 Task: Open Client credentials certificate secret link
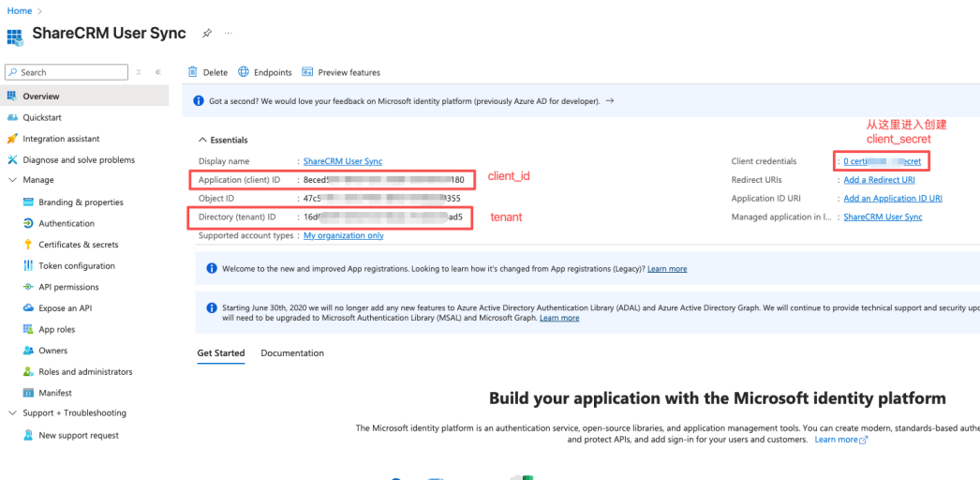tap(882, 161)
